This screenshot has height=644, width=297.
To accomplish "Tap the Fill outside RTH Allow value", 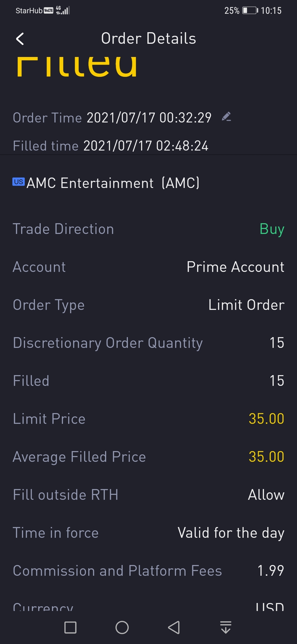I will pos(266,495).
